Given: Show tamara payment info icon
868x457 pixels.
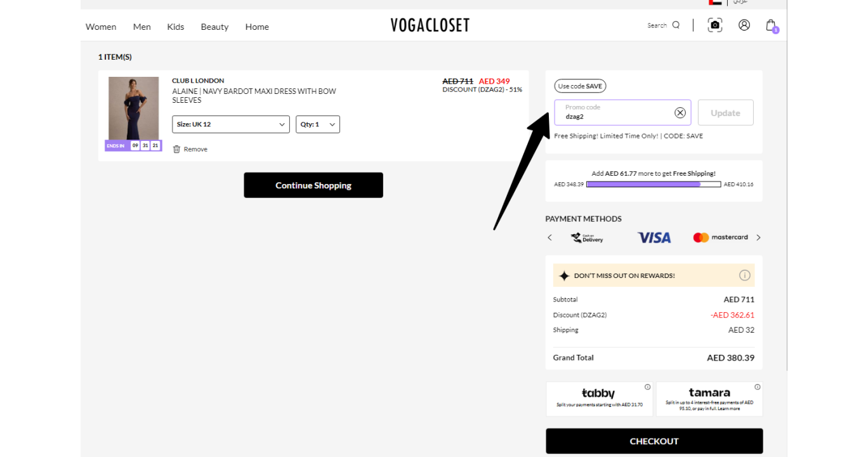Looking at the screenshot, I should coord(758,387).
